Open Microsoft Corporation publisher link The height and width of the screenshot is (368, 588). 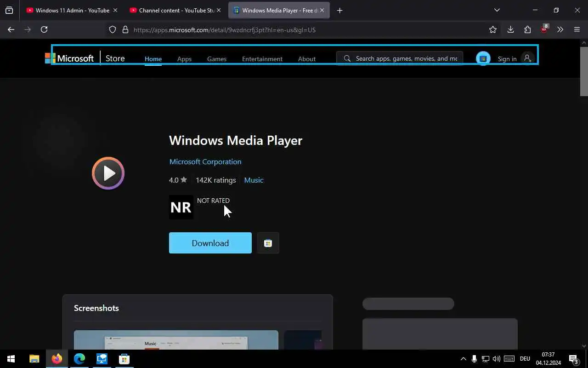(x=205, y=161)
